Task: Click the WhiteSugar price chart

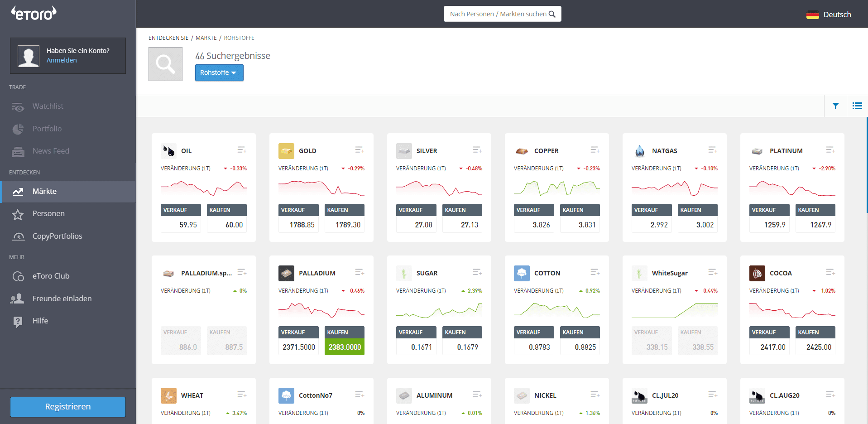Action: [675, 310]
